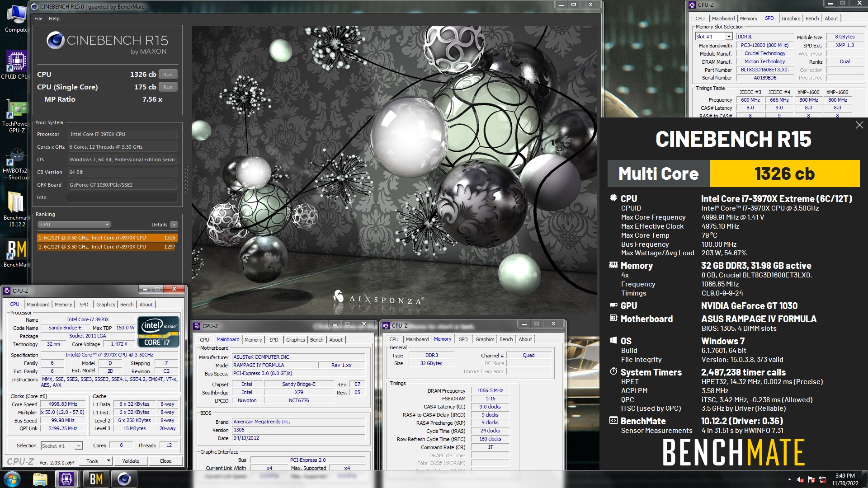Viewport: 868px width, 488px height.
Task: Open Bench tab in top-right CPU-Z
Action: pos(812,19)
